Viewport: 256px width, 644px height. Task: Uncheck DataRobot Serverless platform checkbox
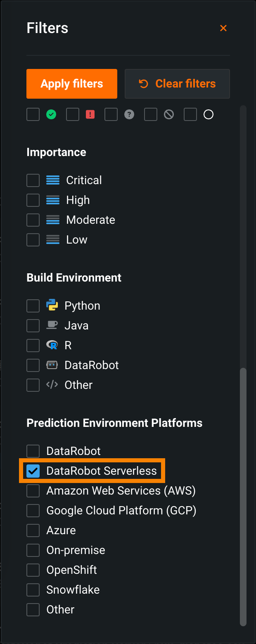[x=33, y=471]
